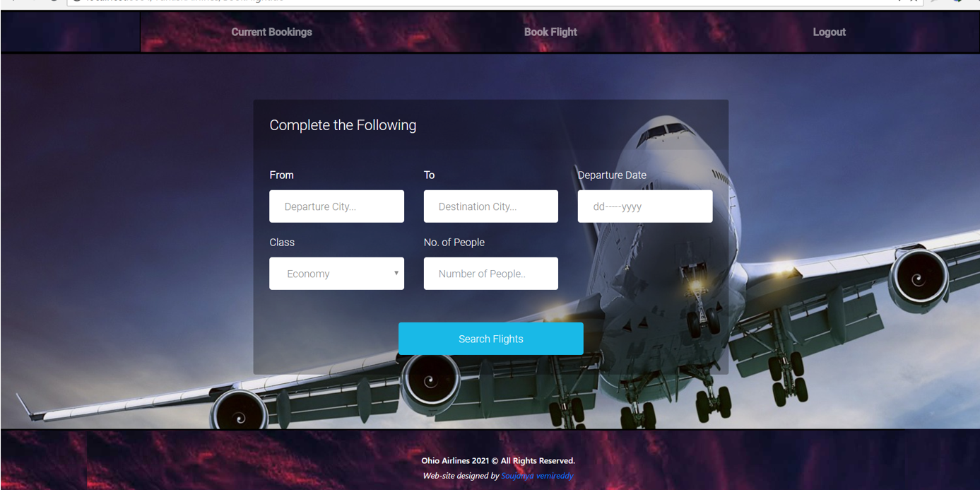
Task: Switch to the Book Flight tab
Action: (550, 32)
